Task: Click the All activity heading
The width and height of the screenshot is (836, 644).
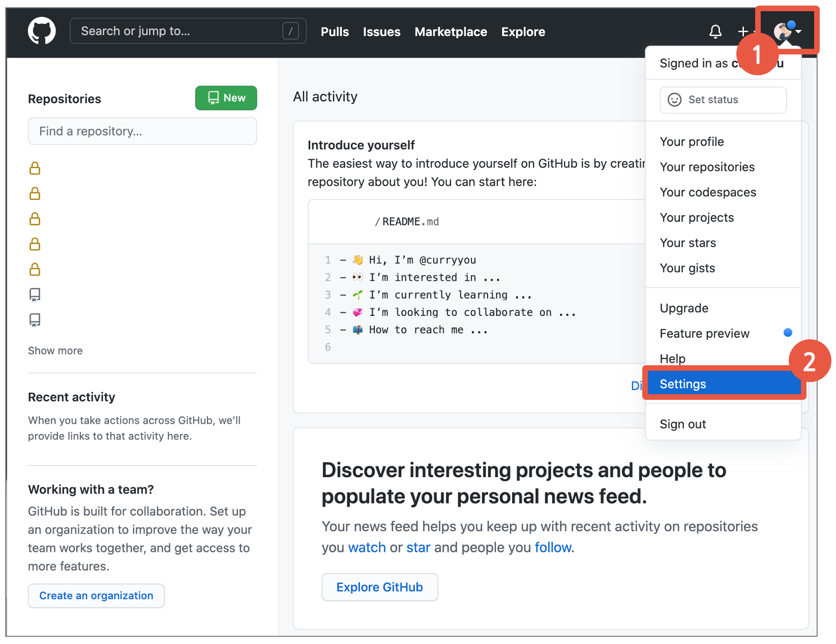Action: [x=325, y=97]
